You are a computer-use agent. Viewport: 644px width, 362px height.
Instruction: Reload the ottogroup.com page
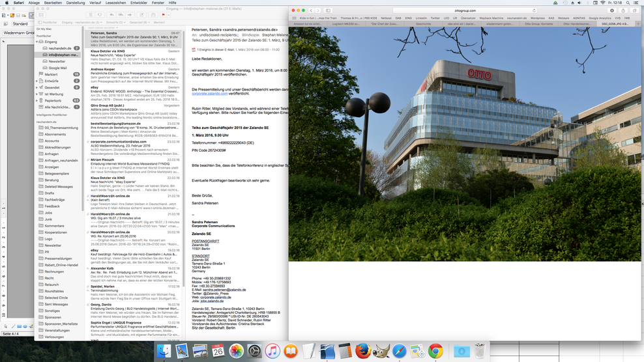(x=534, y=10)
